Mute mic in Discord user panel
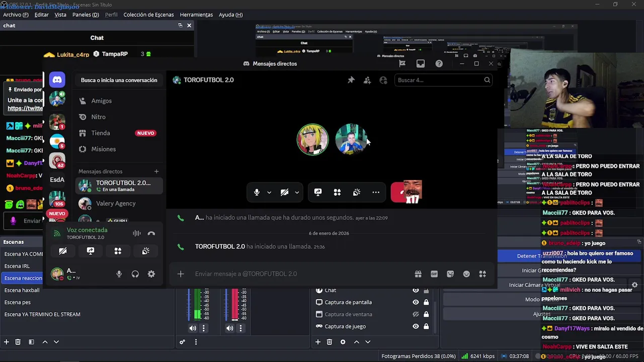The image size is (644, 362). pyautogui.click(x=119, y=274)
